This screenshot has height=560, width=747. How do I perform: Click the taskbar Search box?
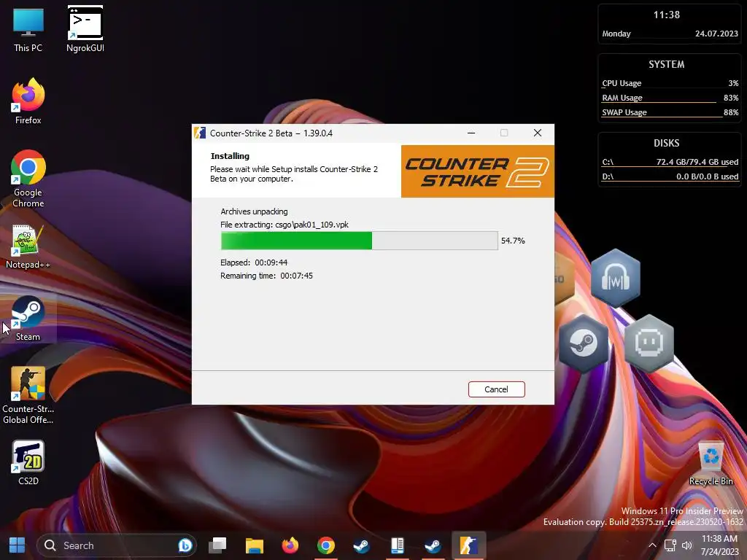[116, 545]
